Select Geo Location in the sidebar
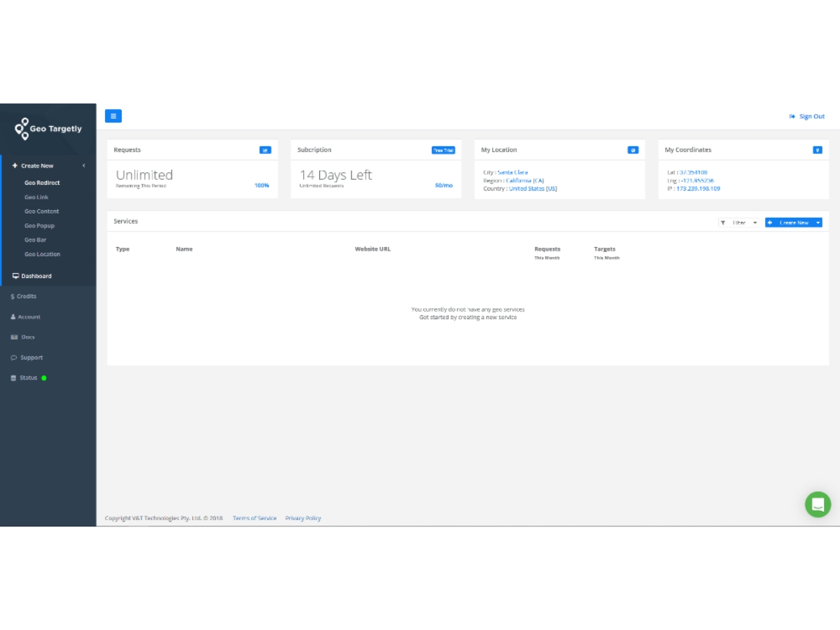Screen dimensions: 840x630 pyautogui.click(x=42, y=255)
